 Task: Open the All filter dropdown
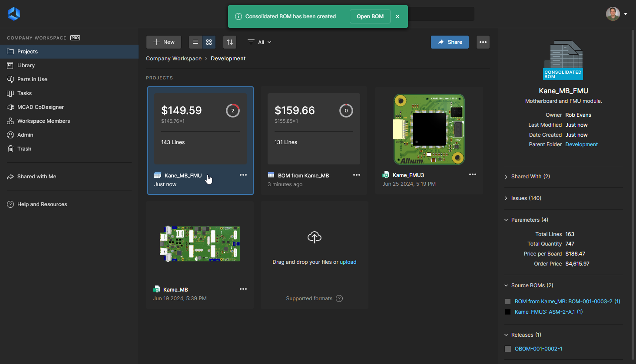pos(259,42)
